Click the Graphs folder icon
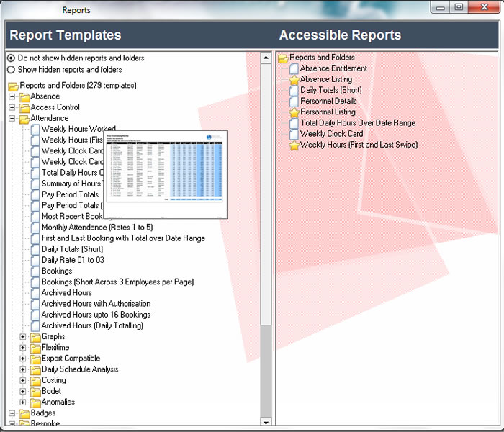 35,337
